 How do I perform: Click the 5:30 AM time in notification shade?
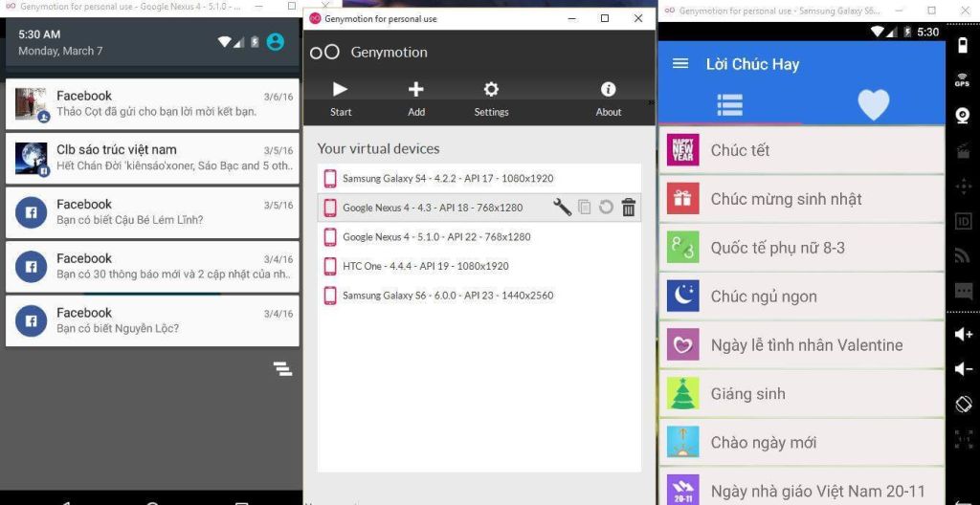click(x=39, y=34)
